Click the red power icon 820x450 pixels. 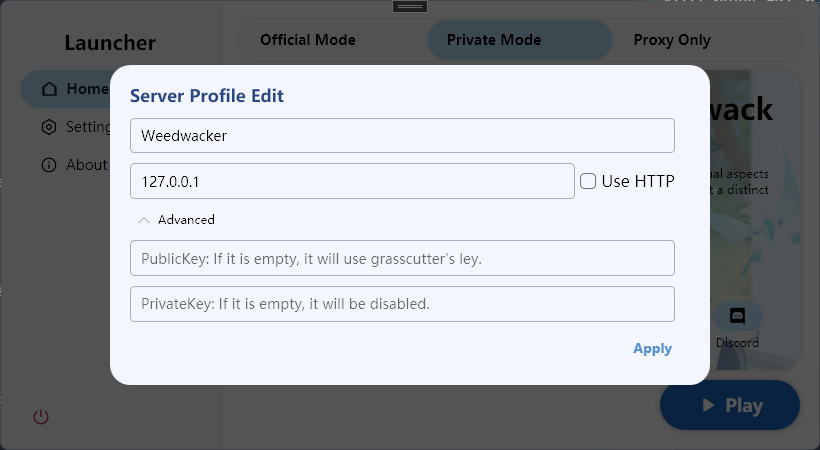[x=41, y=417]
